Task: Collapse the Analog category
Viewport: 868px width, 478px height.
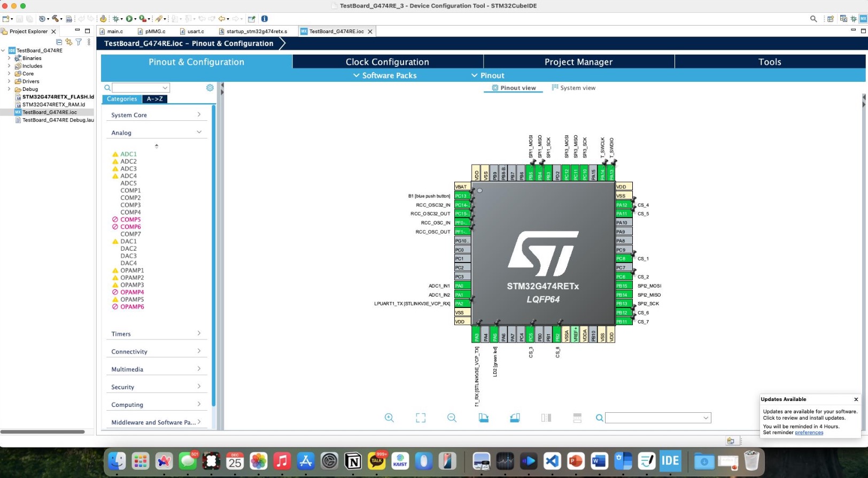Action: pos(156,133)
